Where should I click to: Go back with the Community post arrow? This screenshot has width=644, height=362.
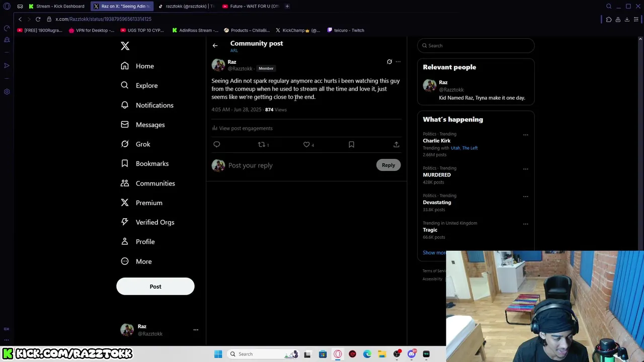tap(215, 46)
